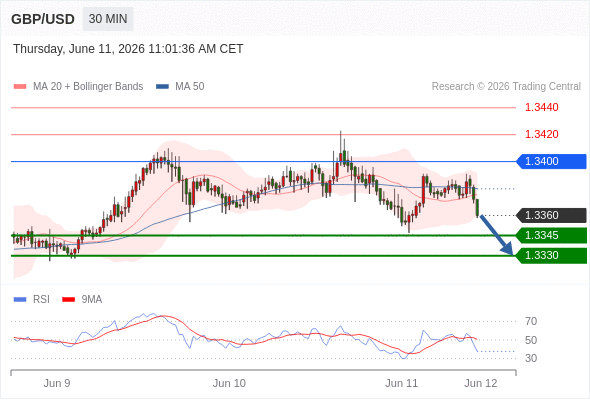Click the 1.3440 resistance level label
590x400 pixels.
pyautogui.click(x=541, y=107)
